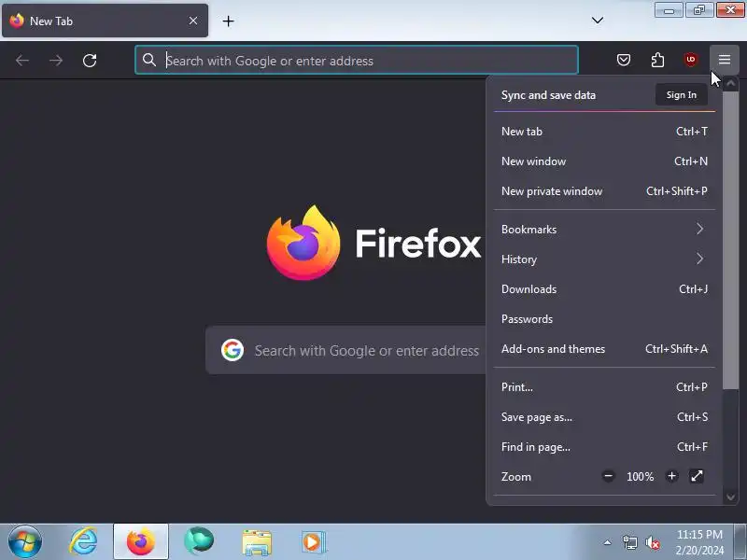Click the muted volume tray icon
The image size is (747, 560).
(652, 542)
